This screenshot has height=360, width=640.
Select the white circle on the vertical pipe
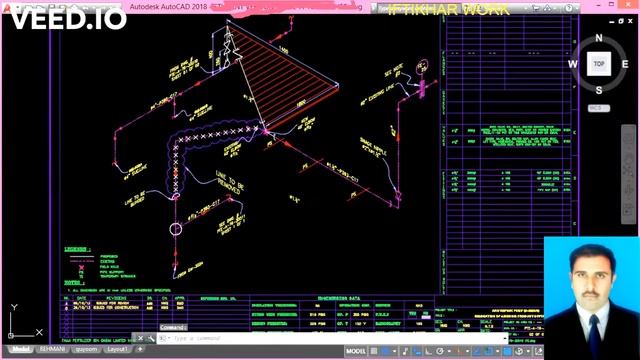[x=176, y=229]
